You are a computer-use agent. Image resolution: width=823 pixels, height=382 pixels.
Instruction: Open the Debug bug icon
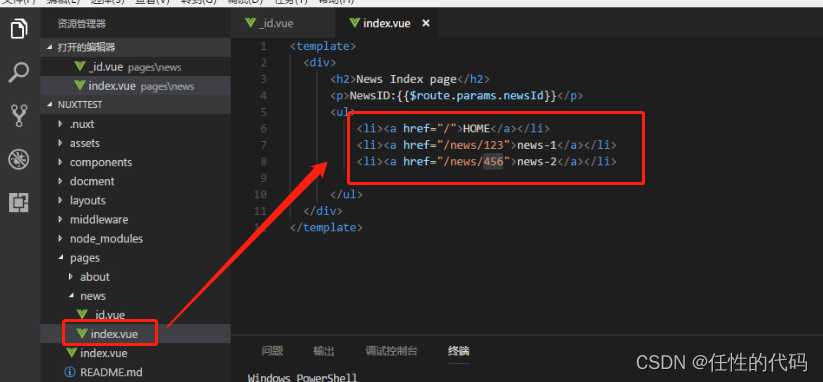[19, 159]
